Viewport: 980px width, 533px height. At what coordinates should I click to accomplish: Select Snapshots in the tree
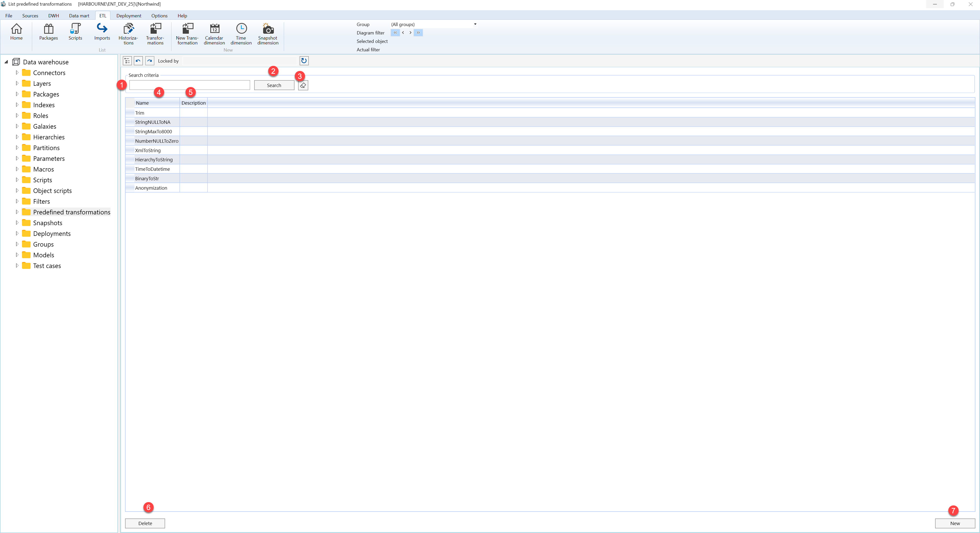[47, 223]
